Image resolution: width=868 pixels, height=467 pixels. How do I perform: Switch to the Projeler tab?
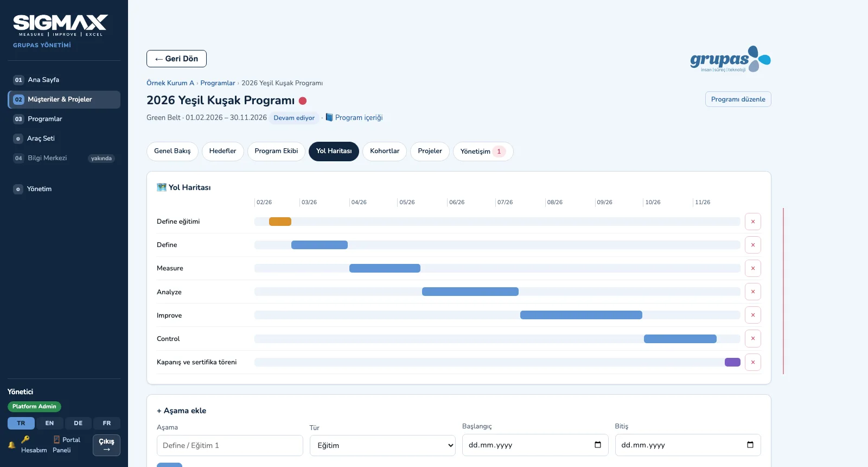pyautogui.click(x=430, y=152)
